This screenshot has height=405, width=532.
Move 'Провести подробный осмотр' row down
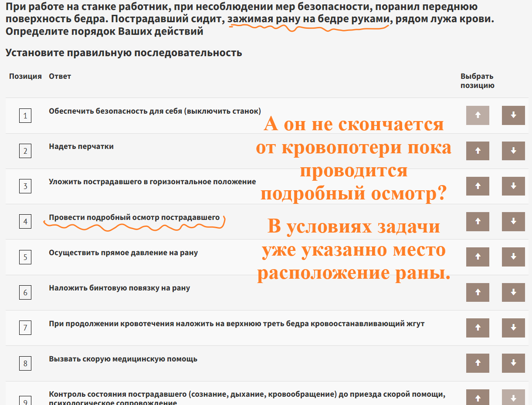(513, 221)
